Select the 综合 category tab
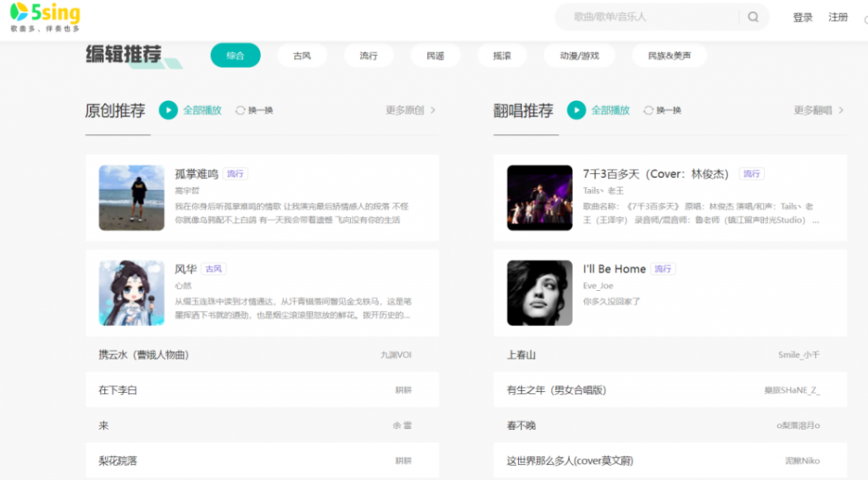 pos(236,56)
